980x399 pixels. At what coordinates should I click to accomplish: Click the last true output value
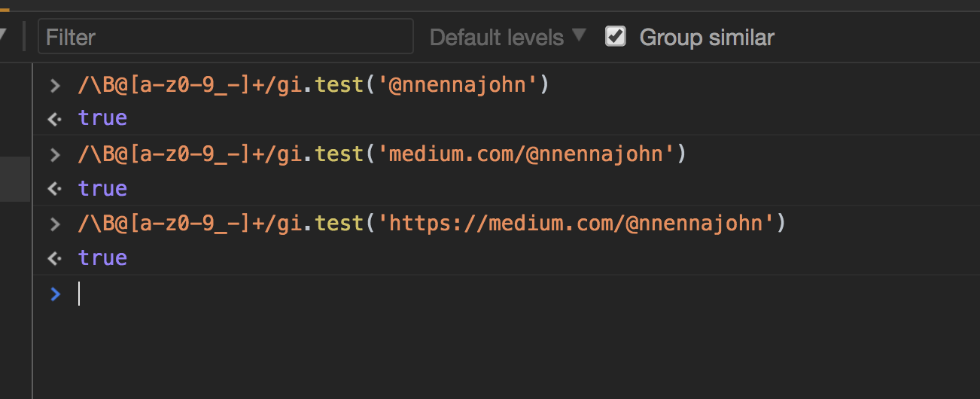pos(102,257)
